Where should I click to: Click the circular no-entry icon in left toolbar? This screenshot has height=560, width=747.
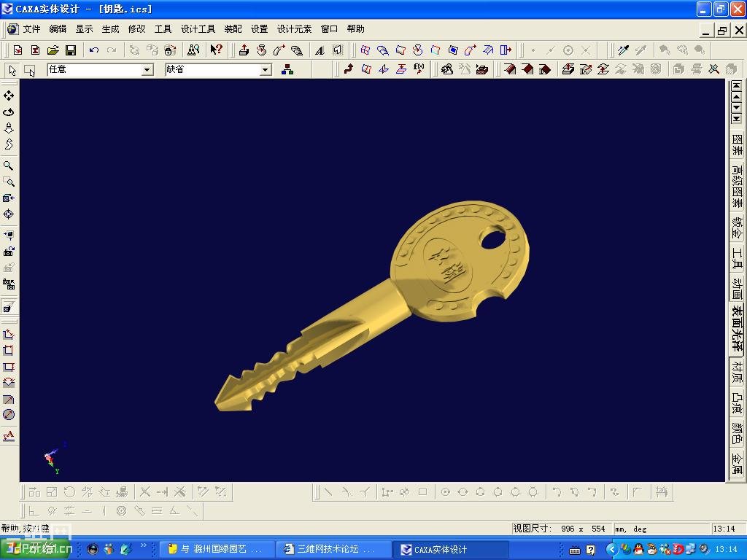coord(9,415)
